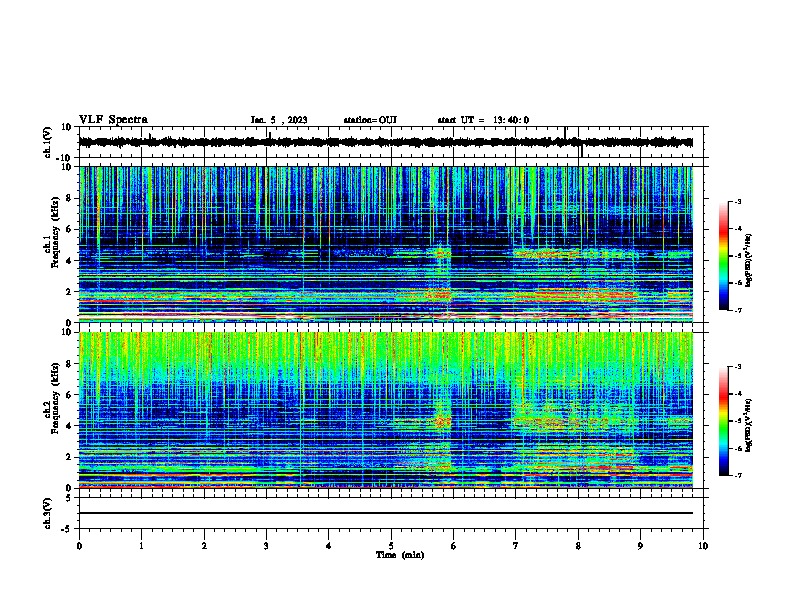Screen dimensions: 792x612
Task: Click time-axis tick label "1" at the bottom
Action: tap(141, 546)
